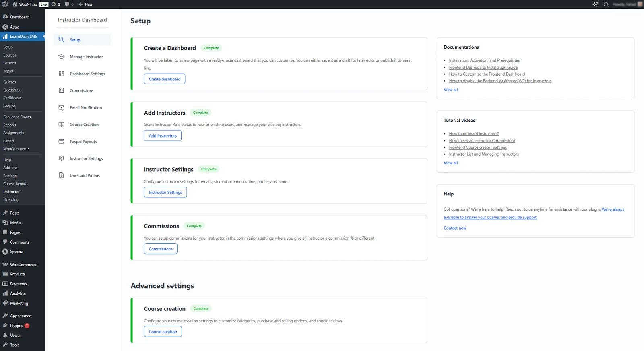Screen dimensions: 644x351
Task: Open Frontend Course creator Settings video
Action: click(x=478, y=148)
